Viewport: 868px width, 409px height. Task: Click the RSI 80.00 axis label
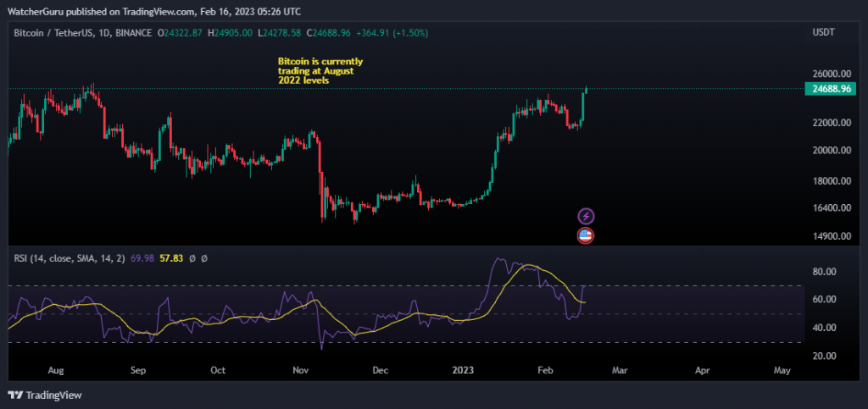824,271
